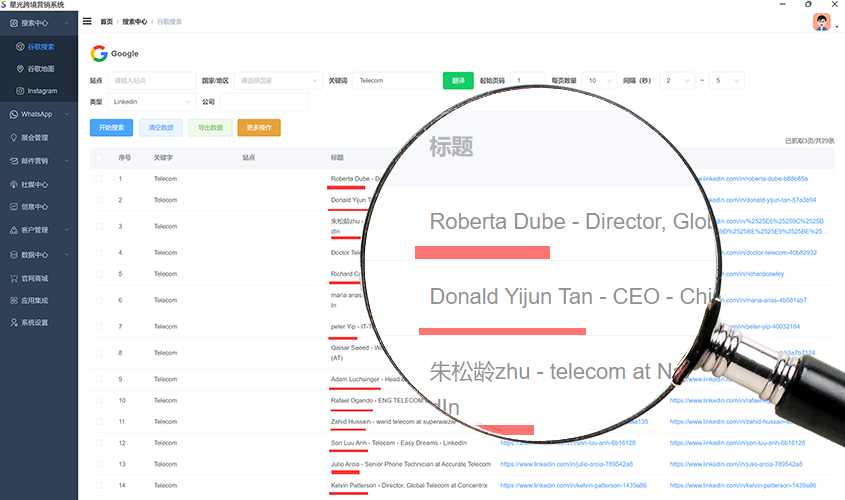Open Son Luu Anh rightmost linkedin link
Viewport: 845px width, 500px height.
[x=737, y=443]
